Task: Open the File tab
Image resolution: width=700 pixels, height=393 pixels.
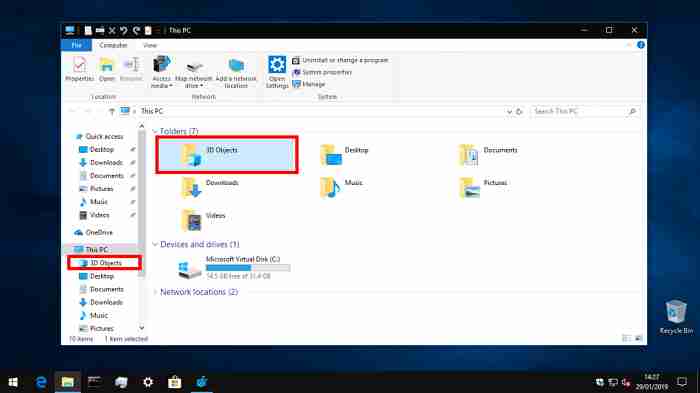Action: (x=76, y=45)
